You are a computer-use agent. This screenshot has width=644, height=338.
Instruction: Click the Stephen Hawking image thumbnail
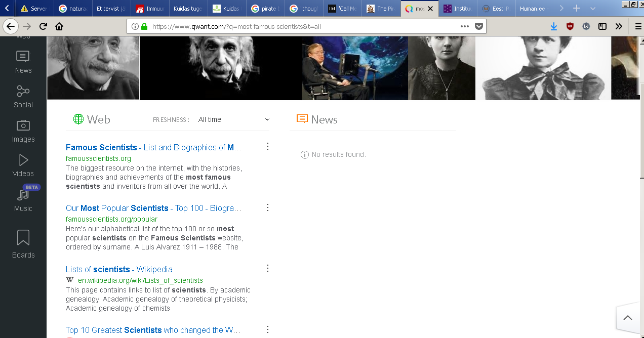click(354, 68)
